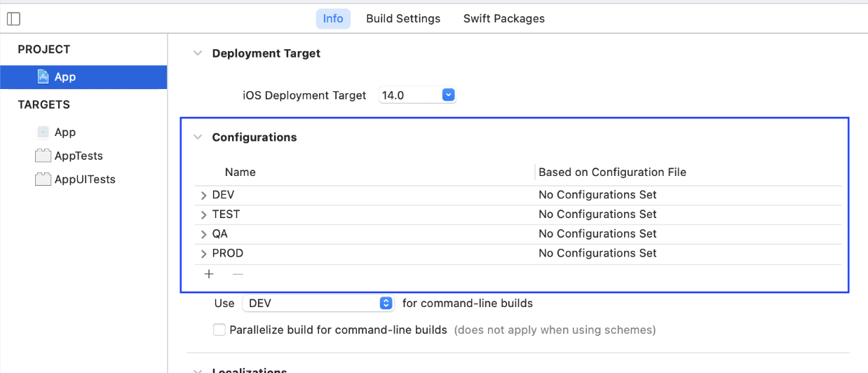Collapse the Configurations section
The image size is (868, 373).
tap(198, 137)
